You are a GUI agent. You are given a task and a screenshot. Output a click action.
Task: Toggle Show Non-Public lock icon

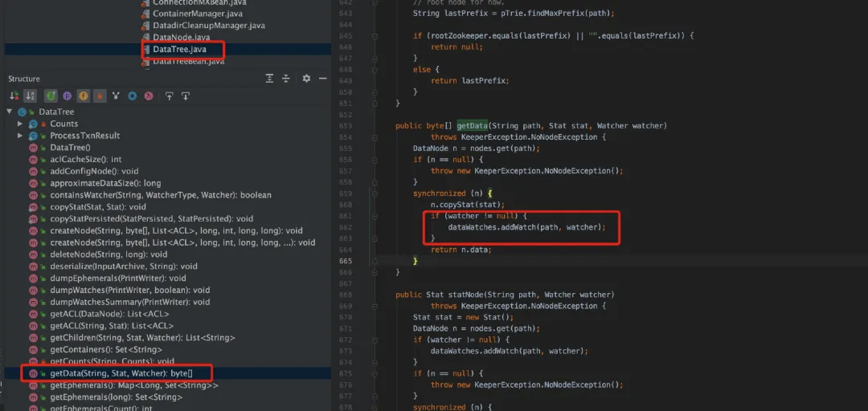click(100, 96)
